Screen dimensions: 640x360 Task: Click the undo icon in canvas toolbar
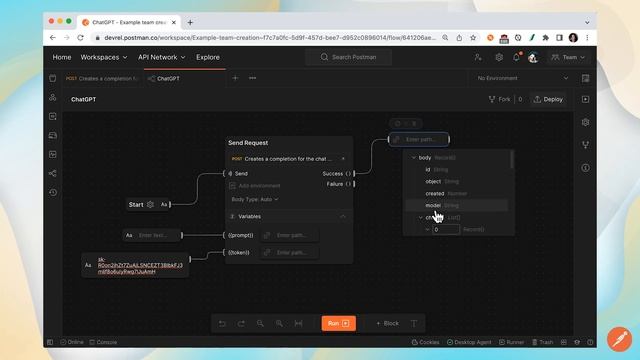click(x=222, y=323)
